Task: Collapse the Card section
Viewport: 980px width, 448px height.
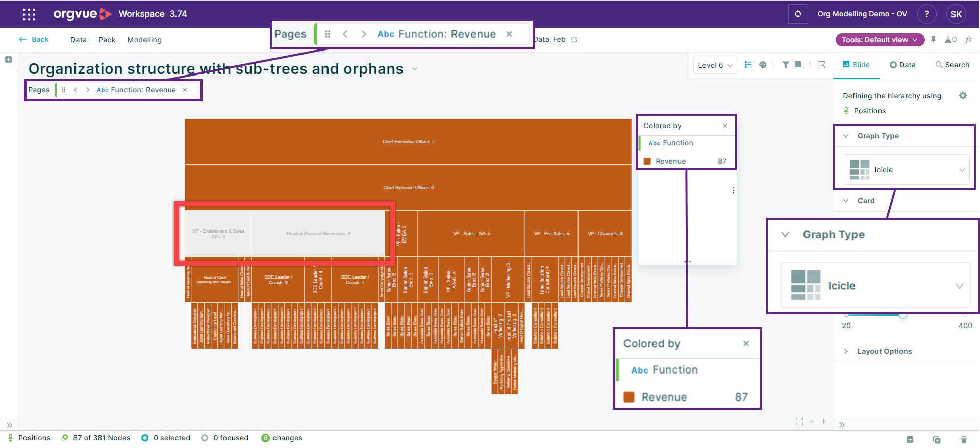Action: click(846, 201)
